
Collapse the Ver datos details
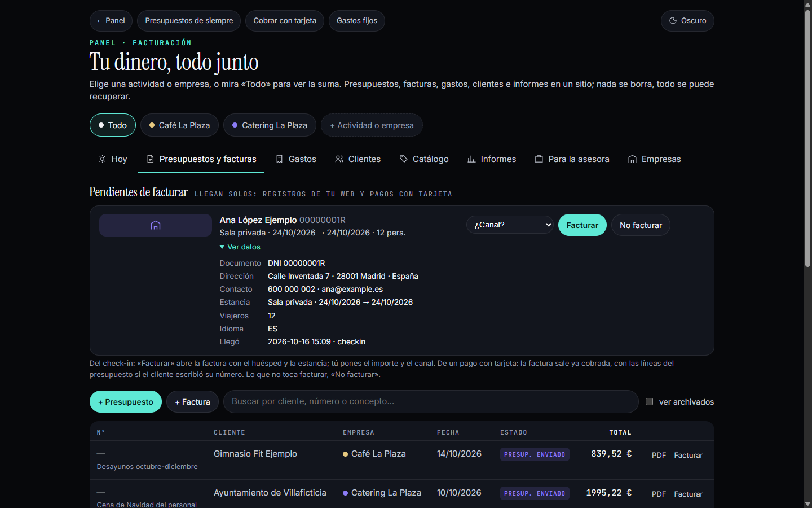click(240, 247)
